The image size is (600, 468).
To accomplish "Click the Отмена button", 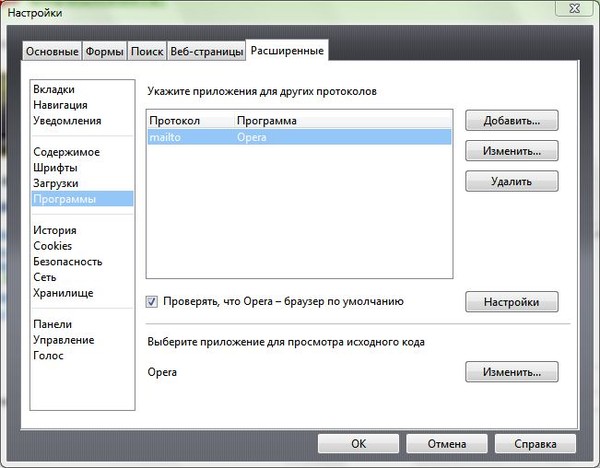I will point(447,444).
